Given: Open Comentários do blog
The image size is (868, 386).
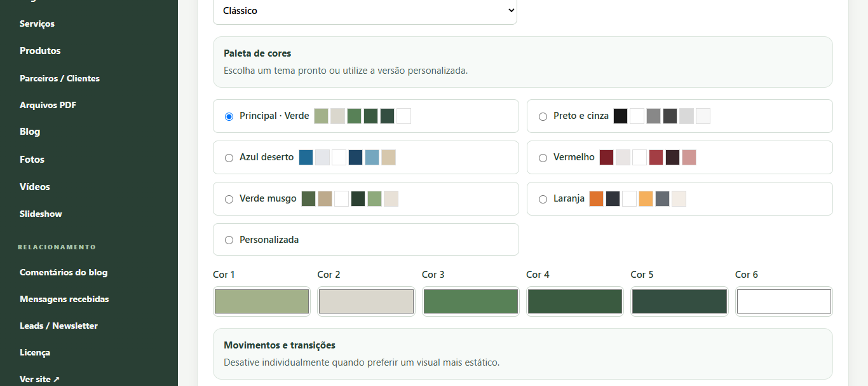Looking at the screenshot, I should pos(64,272).
